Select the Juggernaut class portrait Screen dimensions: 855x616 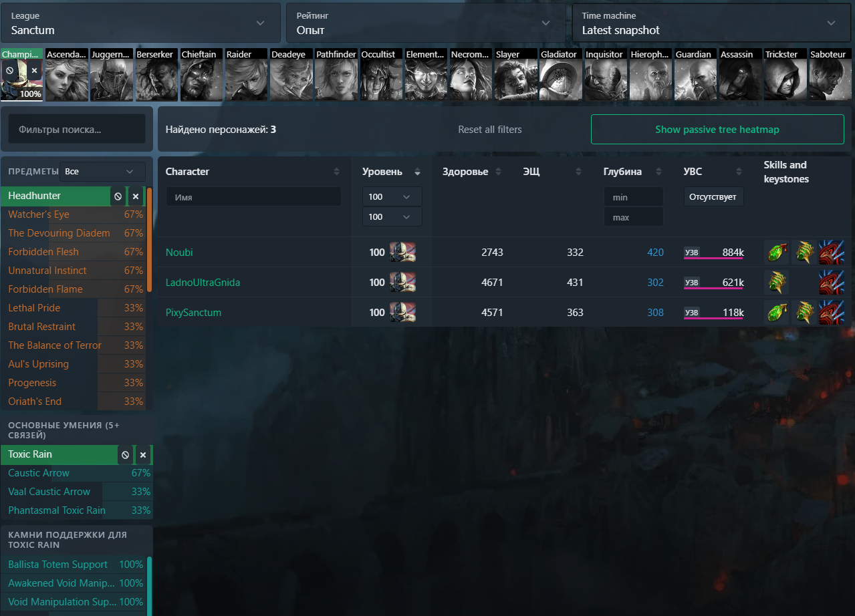tap(112, 75)
